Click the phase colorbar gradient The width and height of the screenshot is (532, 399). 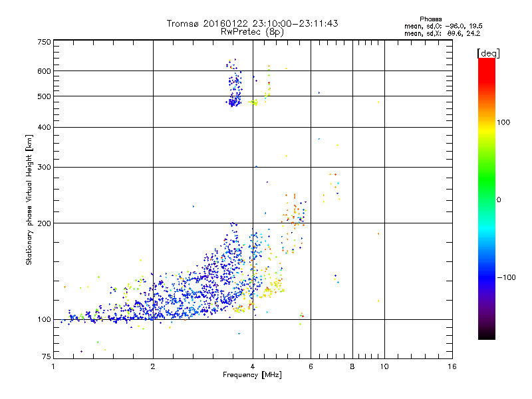pyautogui.click(x=487, y=198)
